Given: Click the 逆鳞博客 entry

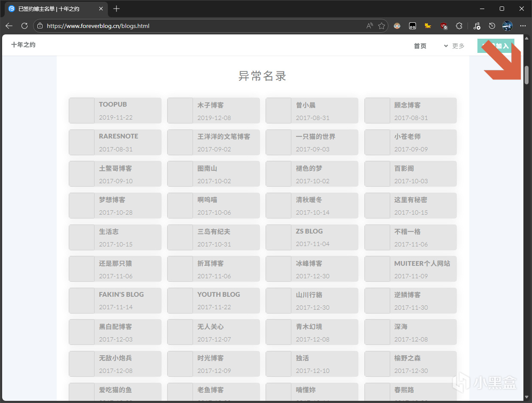Looking at the screenshot, I should (410, 301).
